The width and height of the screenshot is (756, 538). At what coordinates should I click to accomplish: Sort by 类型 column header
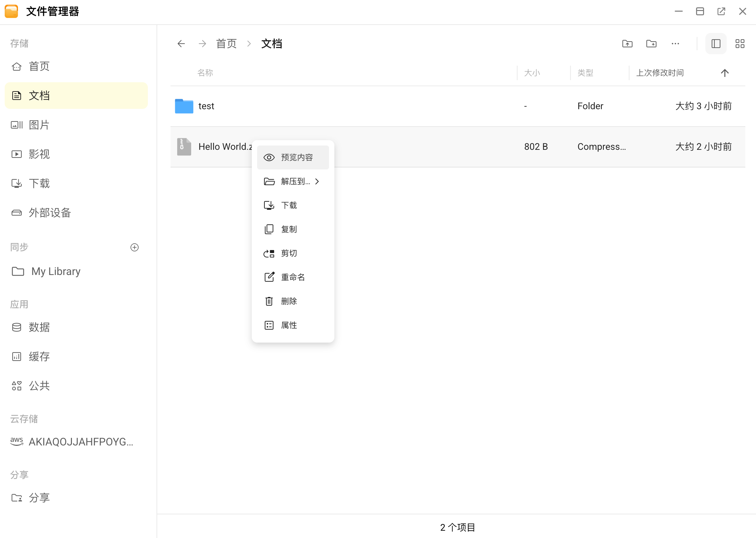pos(585,73)
